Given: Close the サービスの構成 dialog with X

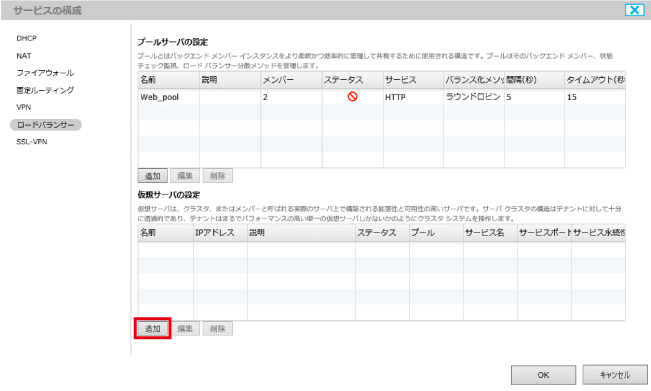Looking at the screenshot, I should click(634, 10).
